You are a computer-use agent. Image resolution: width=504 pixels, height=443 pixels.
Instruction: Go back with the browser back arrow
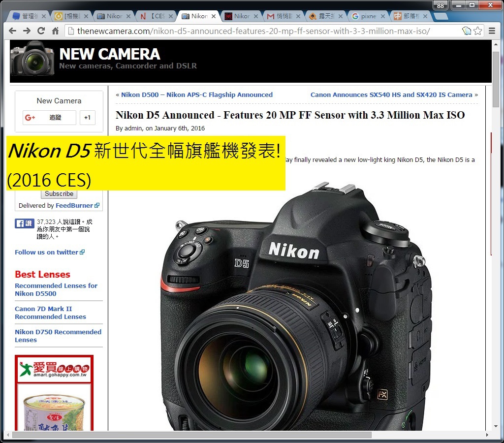(12, 31)
